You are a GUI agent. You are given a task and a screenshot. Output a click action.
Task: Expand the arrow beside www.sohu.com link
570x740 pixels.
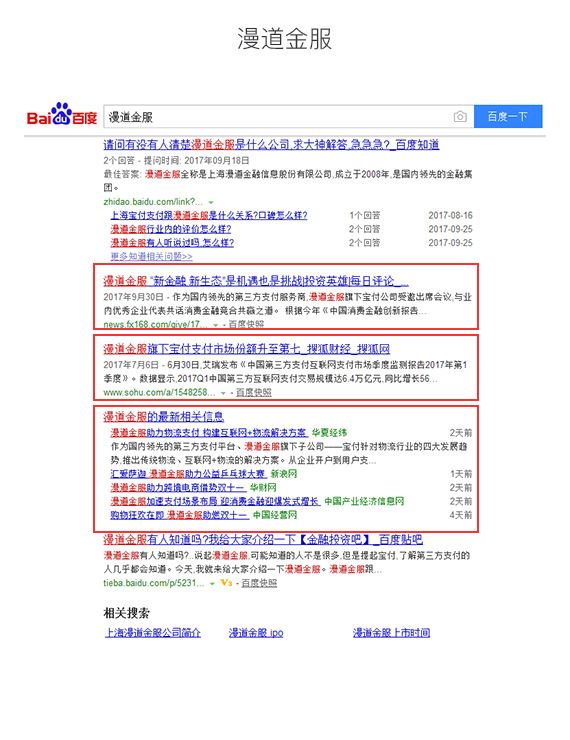223,393
